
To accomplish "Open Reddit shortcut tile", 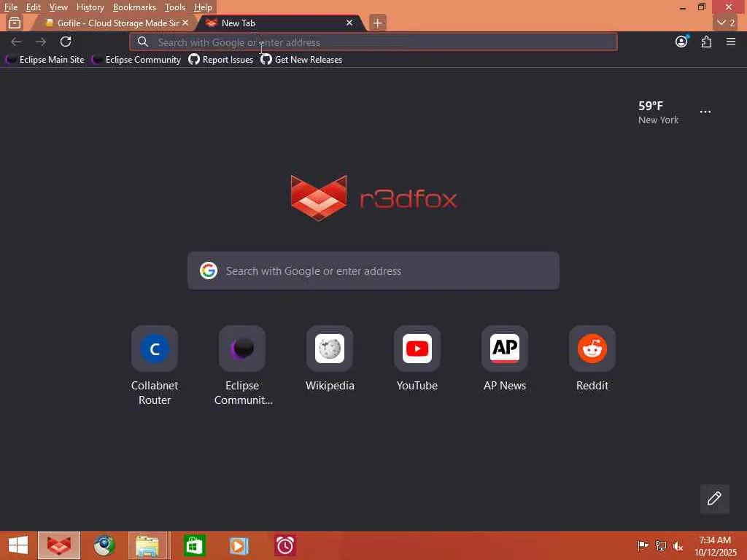I will pyautogui.click(x=592, y=359).
